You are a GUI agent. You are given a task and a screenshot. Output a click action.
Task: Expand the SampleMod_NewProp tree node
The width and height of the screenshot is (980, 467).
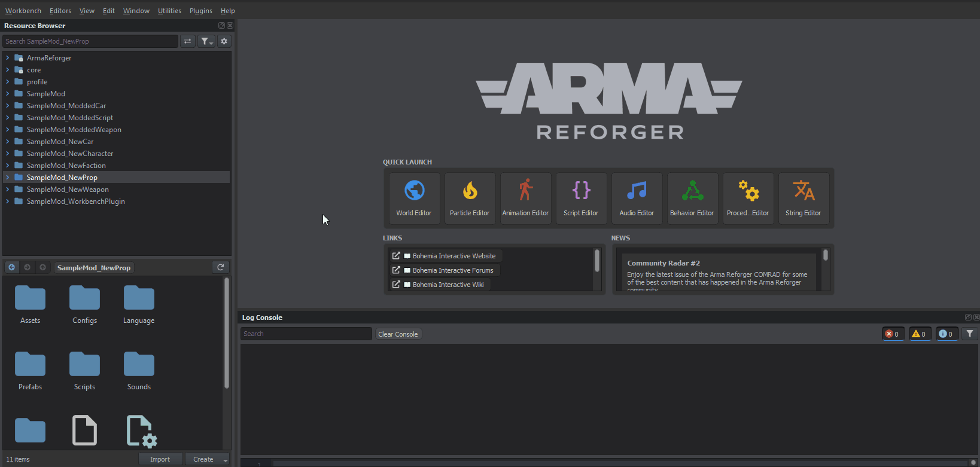point(7,178)
